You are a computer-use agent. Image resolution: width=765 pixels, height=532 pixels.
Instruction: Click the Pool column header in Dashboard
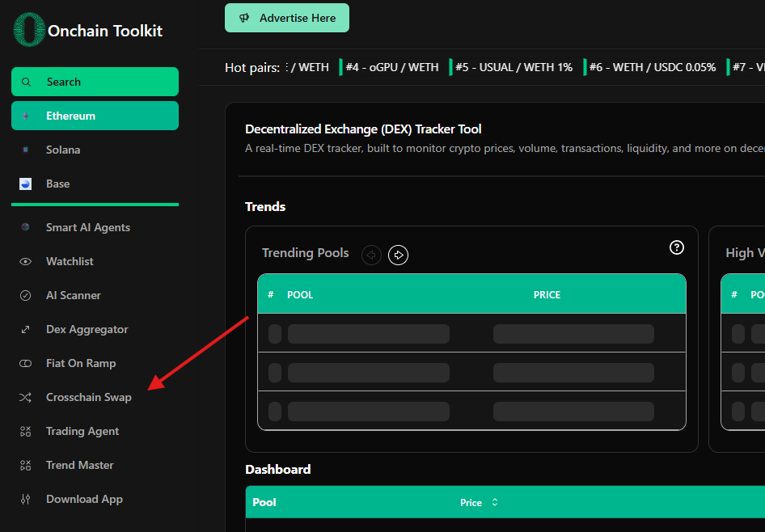point(264,503)
